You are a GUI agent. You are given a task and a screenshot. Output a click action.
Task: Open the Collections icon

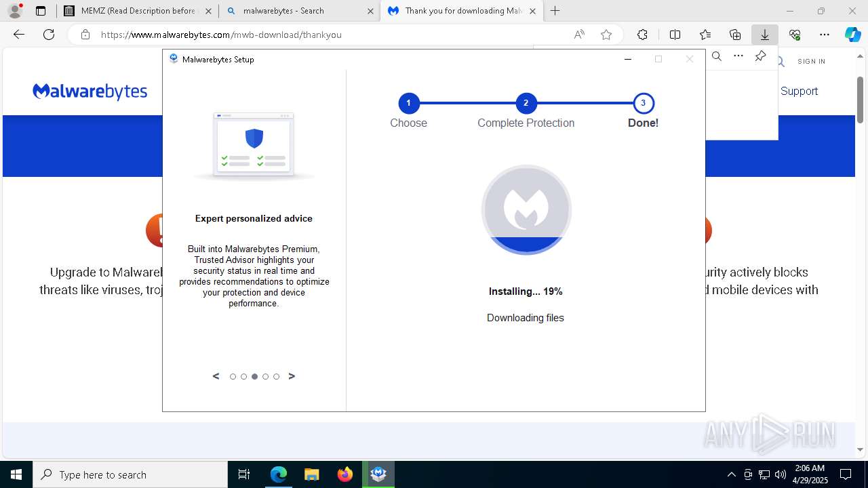(x=735, y=35)
